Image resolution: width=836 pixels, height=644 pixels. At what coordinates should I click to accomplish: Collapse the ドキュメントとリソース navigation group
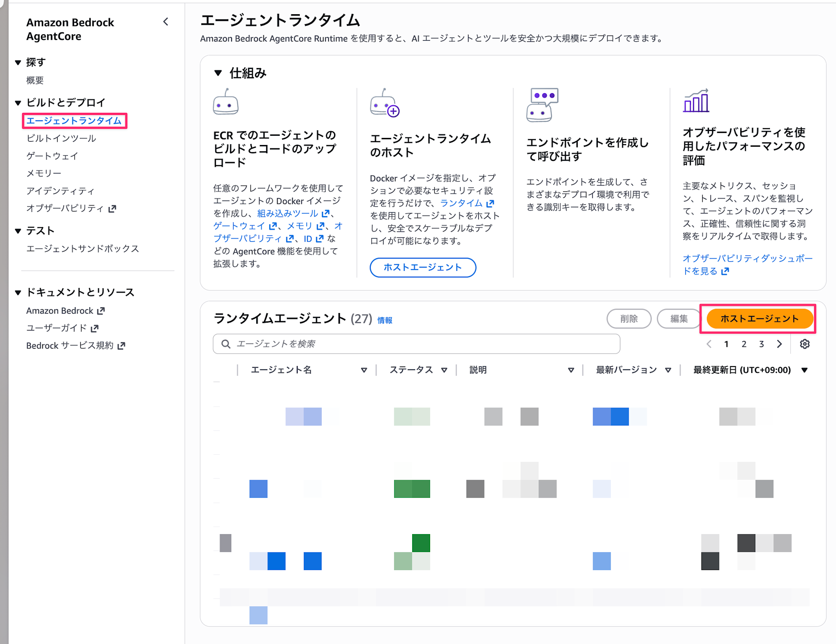(x=18, y=293)
